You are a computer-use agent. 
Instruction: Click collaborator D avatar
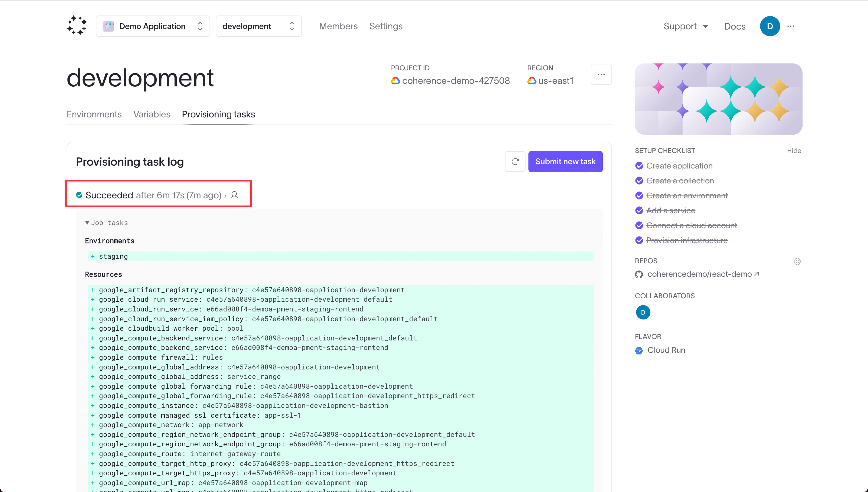pos(643,312)
